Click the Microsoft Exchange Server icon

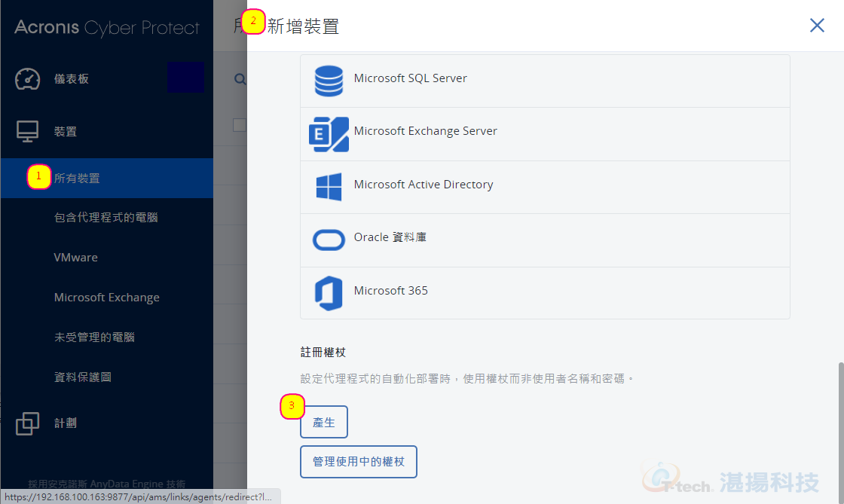329,134
